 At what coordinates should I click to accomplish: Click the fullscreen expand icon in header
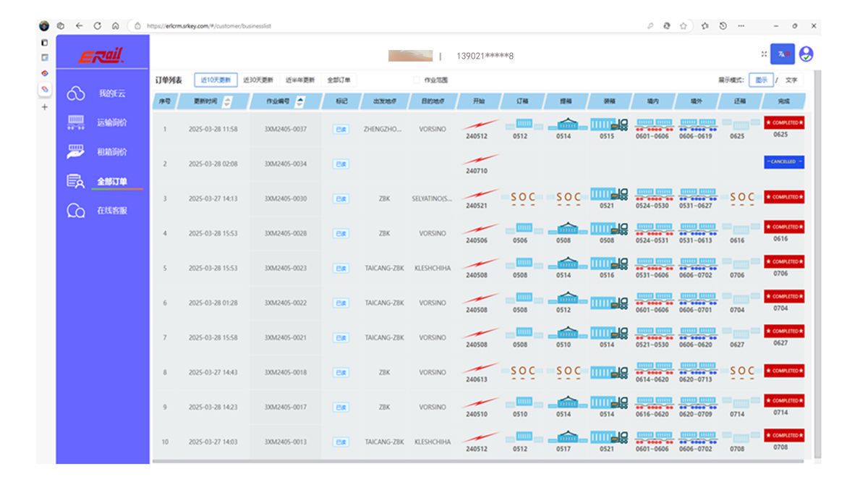[764, 54]
